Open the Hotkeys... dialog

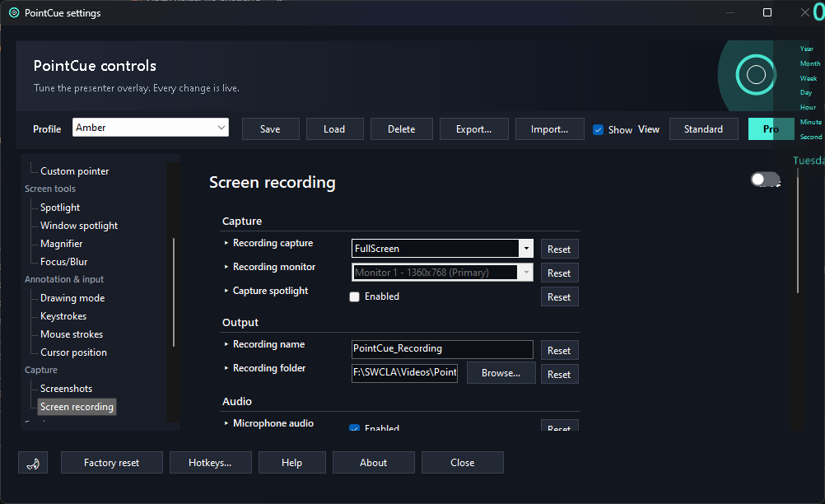[211, 463]
